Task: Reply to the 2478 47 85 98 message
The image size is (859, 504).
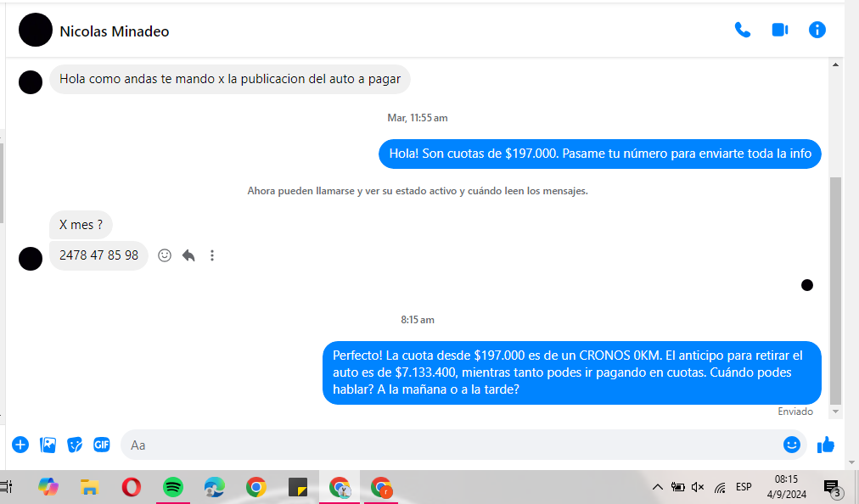Action: pos(188,255)
